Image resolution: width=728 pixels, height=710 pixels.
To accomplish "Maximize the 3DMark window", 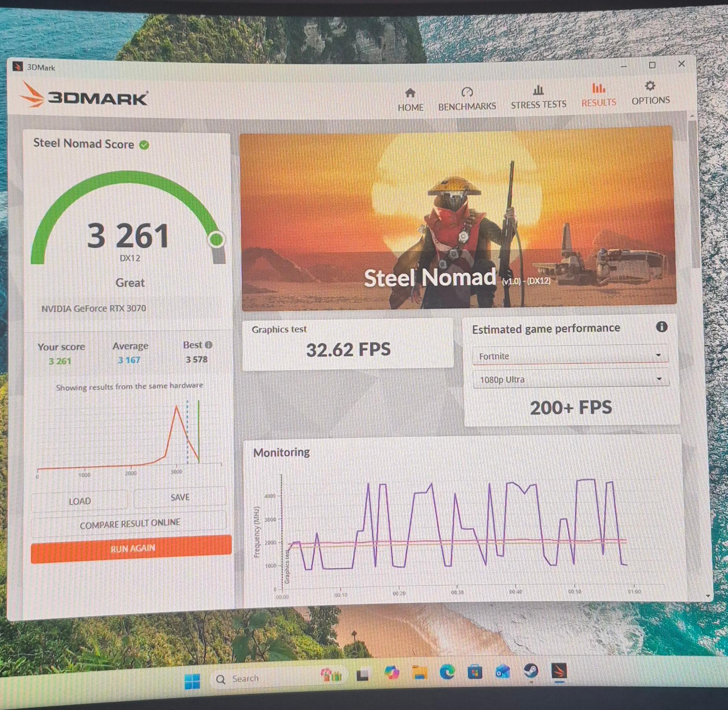I will (652, 65).
